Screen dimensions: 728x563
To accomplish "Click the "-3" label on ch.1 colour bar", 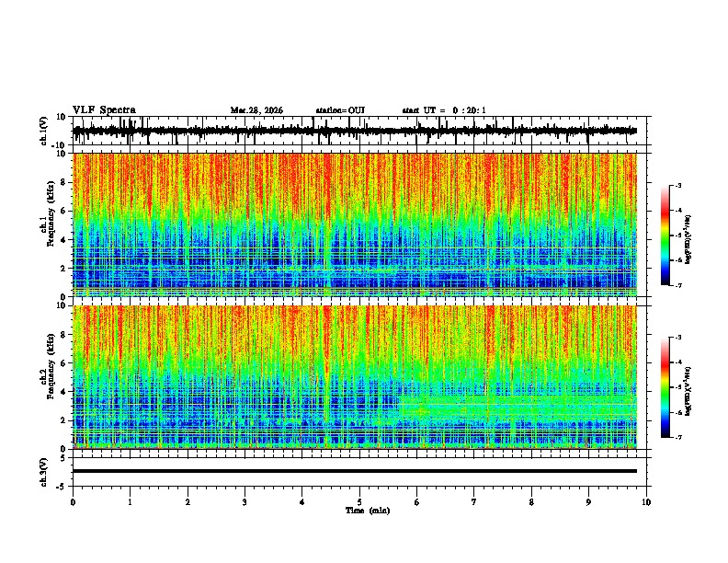I will pos(678,185).
